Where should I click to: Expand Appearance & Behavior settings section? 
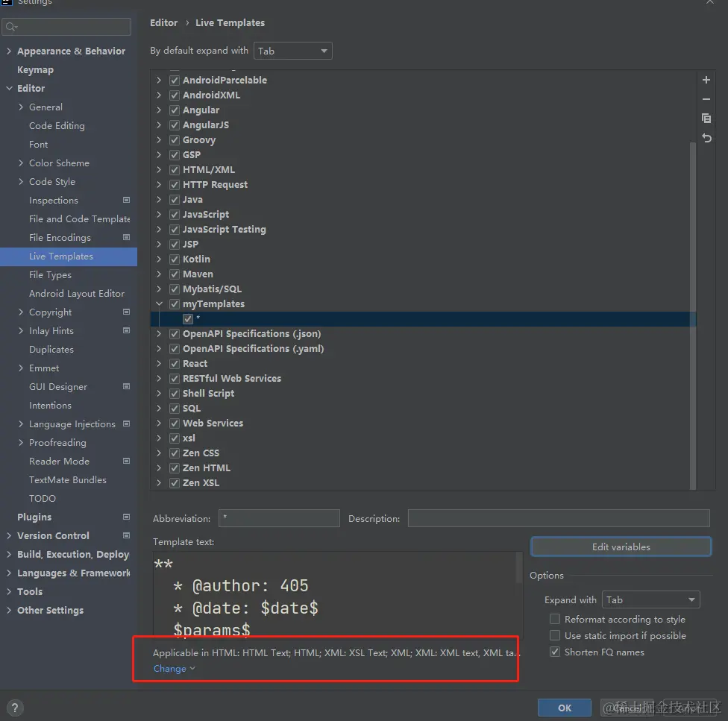[x=9, y=51]
